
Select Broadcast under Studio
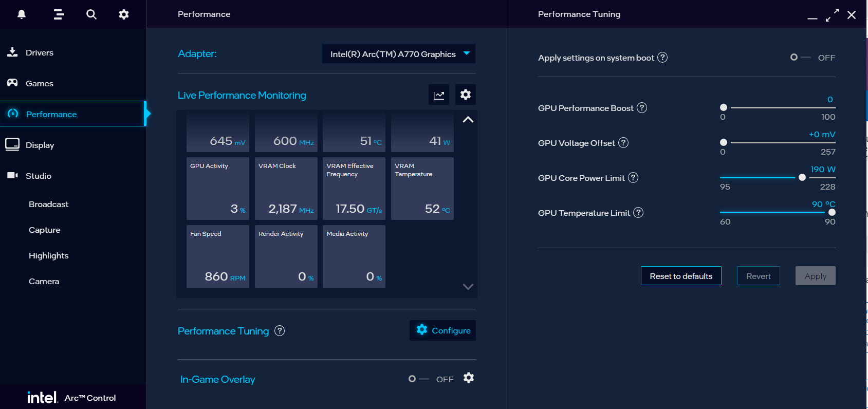48,204
